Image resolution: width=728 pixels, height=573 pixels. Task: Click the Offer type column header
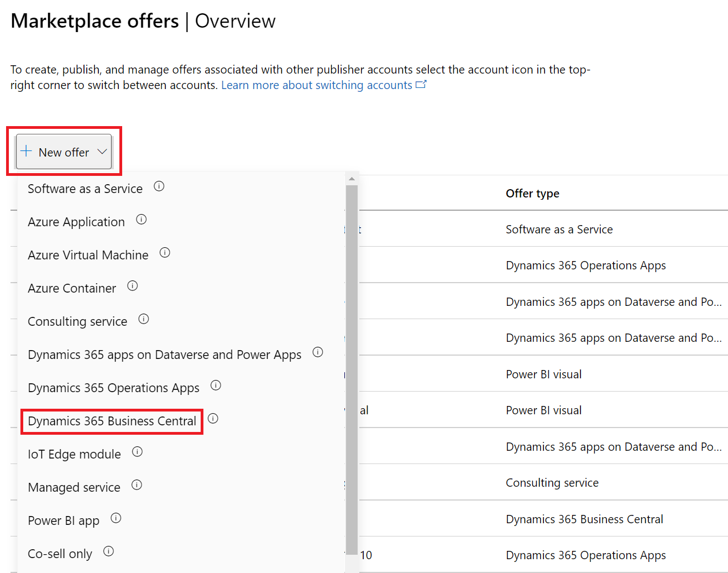tap(532, 194)
